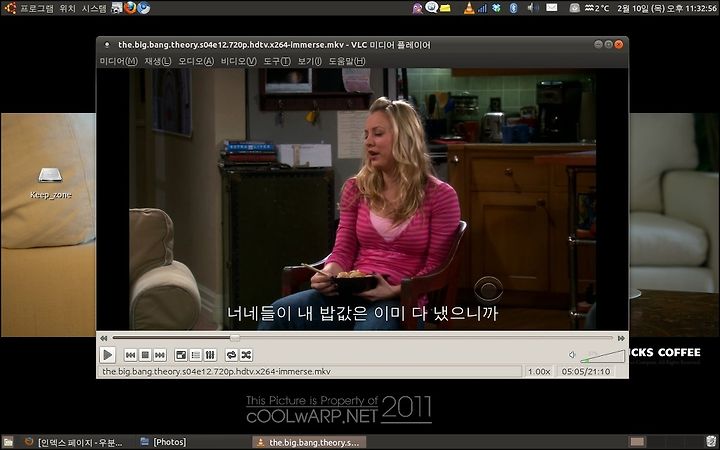Open the Keep_zone drive on desktop

[51, 183]
